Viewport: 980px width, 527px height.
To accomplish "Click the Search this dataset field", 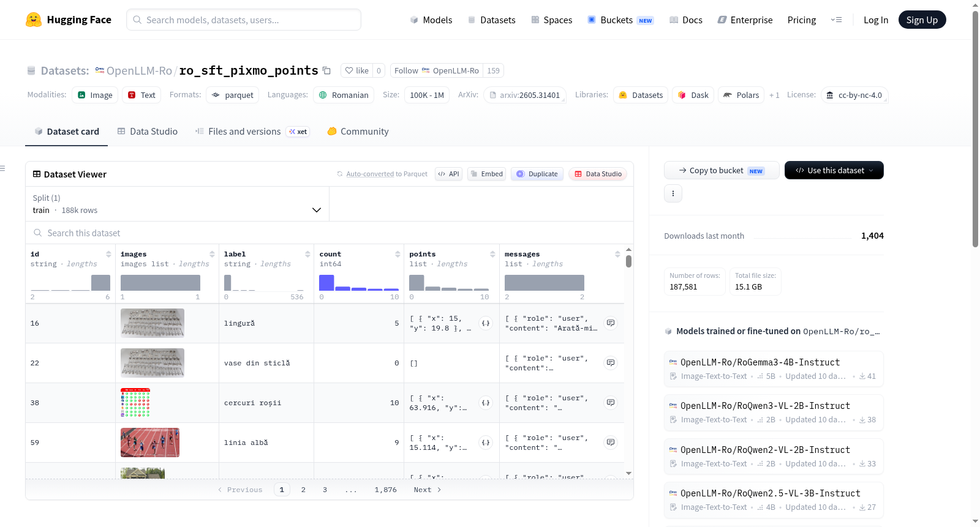I will [x=330, y=233].
